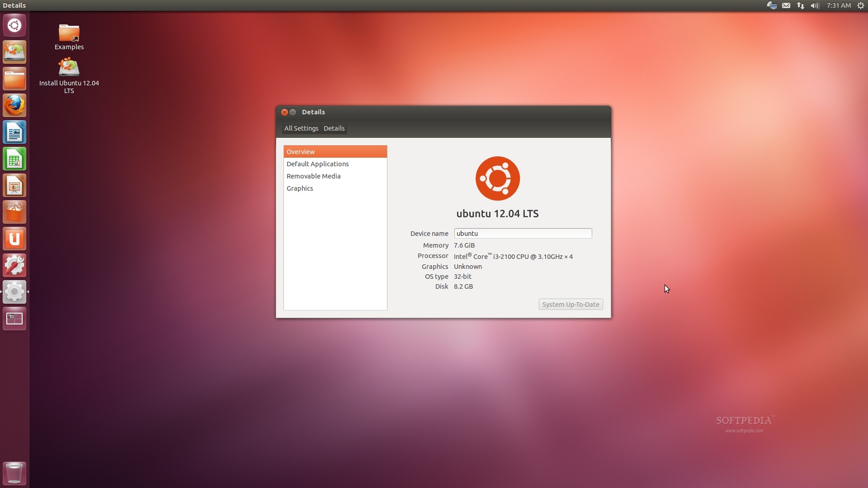The width and height of the screenshot is (868, 488).
Task: Select Overview in the sidebar
Action: coord(335,152)
